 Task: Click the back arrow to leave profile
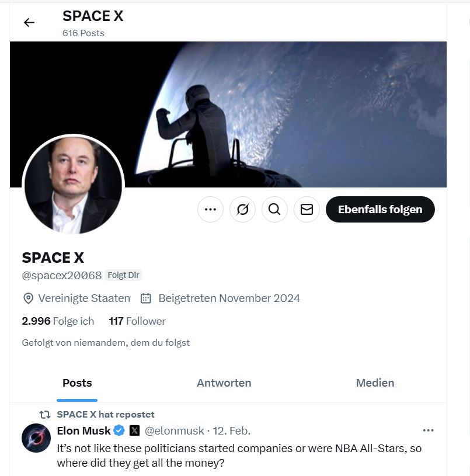click(x=29, y=22)
